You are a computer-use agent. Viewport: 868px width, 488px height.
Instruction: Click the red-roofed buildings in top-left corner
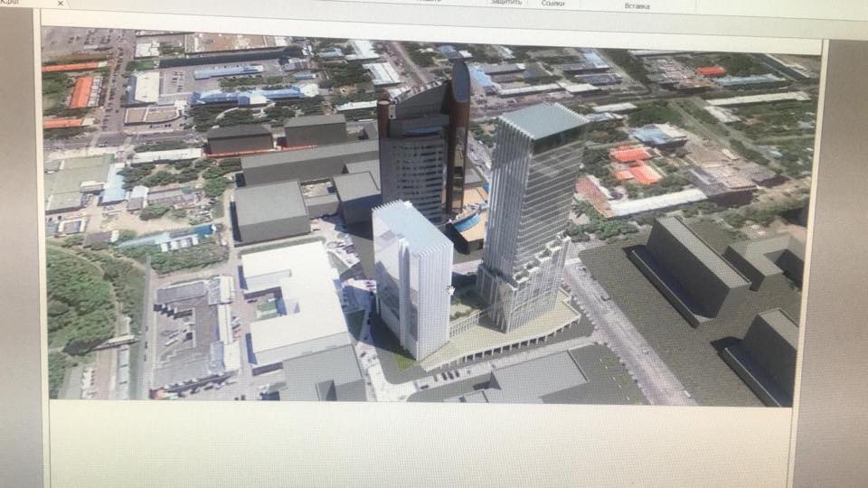[x=80, y=90]
